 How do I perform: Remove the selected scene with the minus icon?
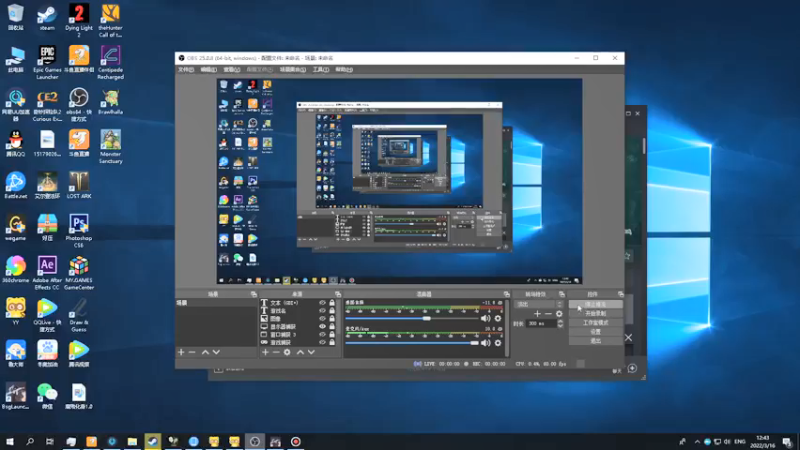point(192,352)
